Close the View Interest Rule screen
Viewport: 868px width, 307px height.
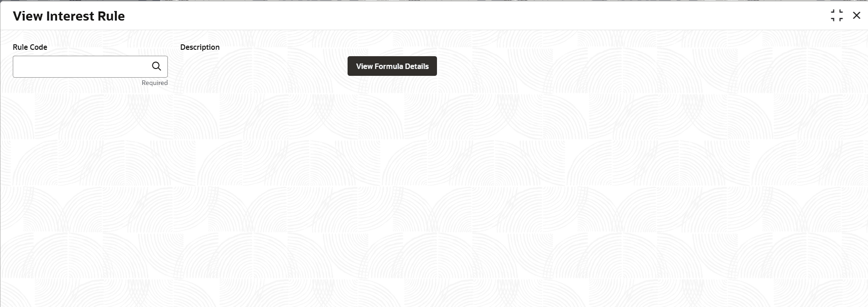coord(856,16)
